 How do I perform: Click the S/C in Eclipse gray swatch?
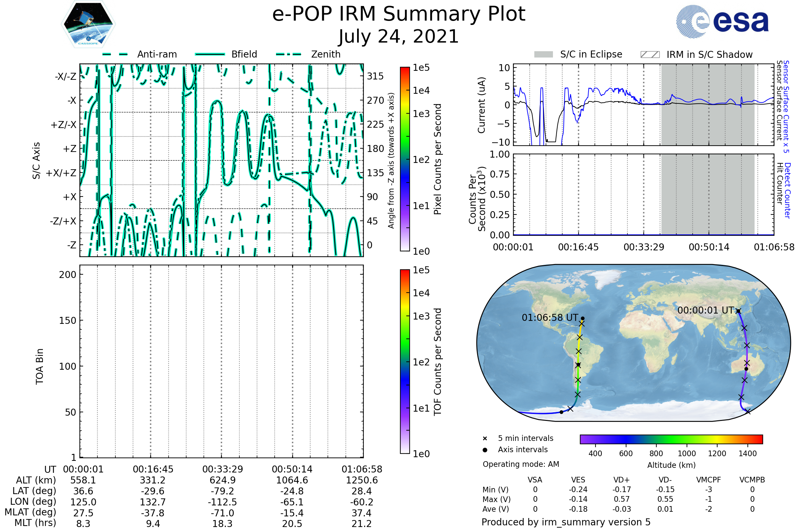(x=543, y=55)
